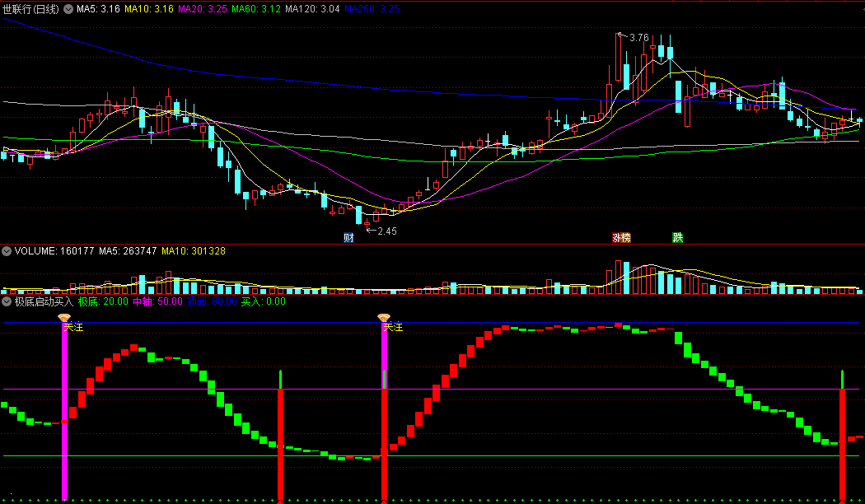Click the cyan candlestick above the 2.45 label

pyautogui.click(x=358, y=214)
